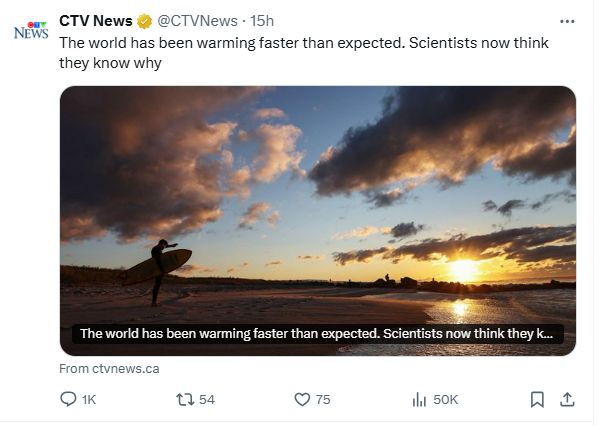Click the share upload arrow icon

(x=567, y=399)
